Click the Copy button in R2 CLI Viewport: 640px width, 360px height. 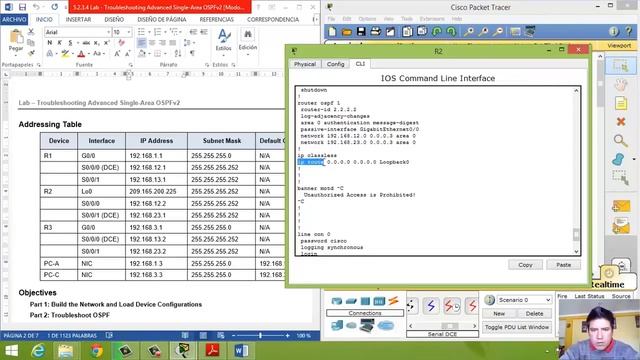[x=525, y=265]
